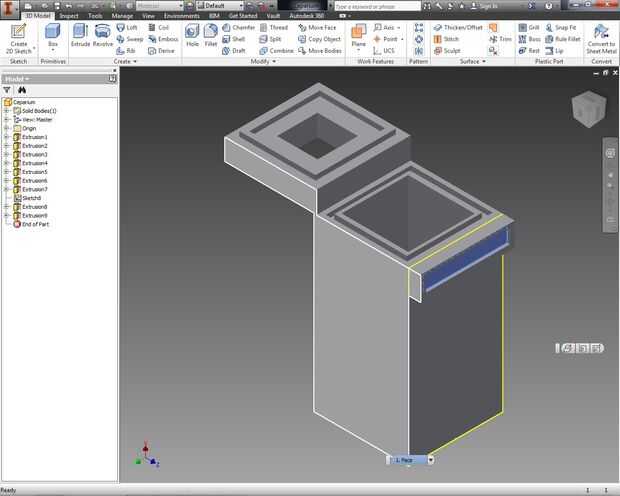This screenshot has height=496, width=620.
Task: Open the Derive tool
Action: click(x=161, y=51)
